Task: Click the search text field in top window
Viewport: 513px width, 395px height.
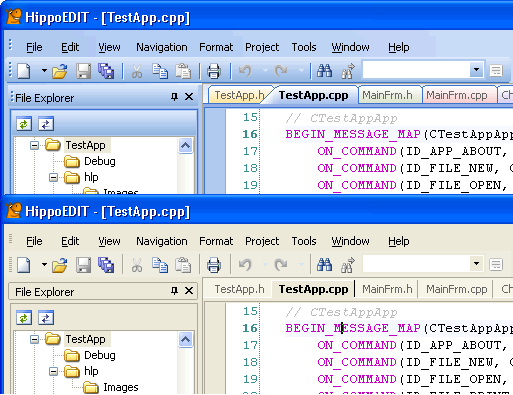Action: tap(416, 70)
